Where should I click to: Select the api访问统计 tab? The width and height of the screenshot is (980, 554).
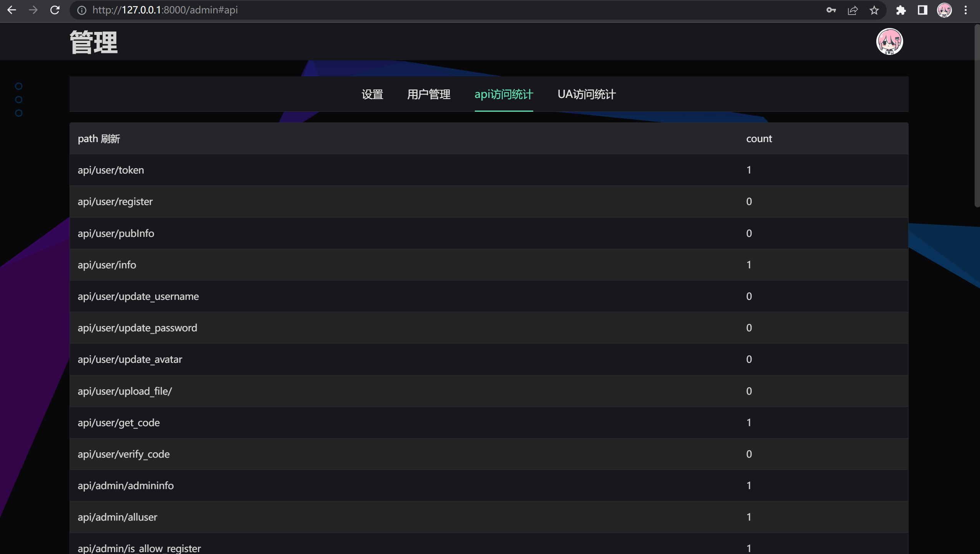(504, 94)
